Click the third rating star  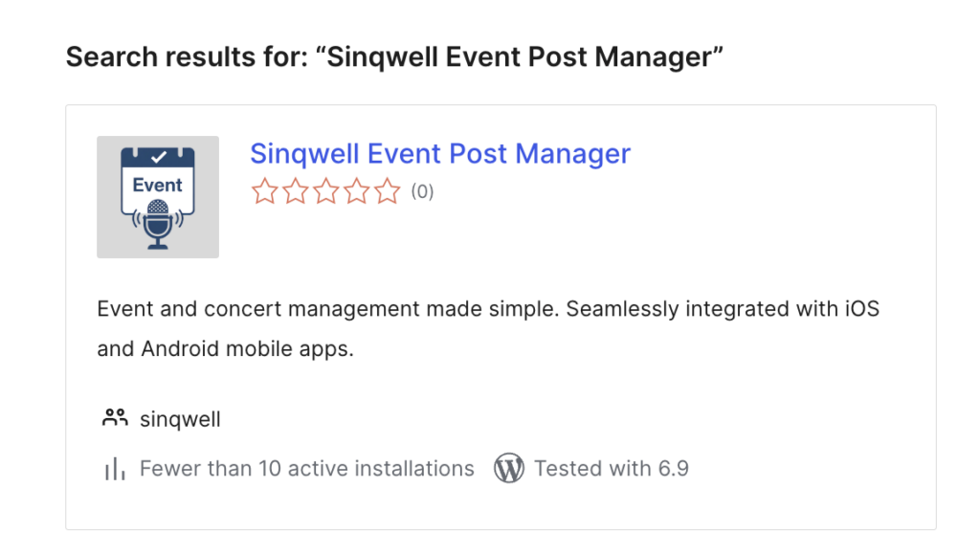pos(325,191)
